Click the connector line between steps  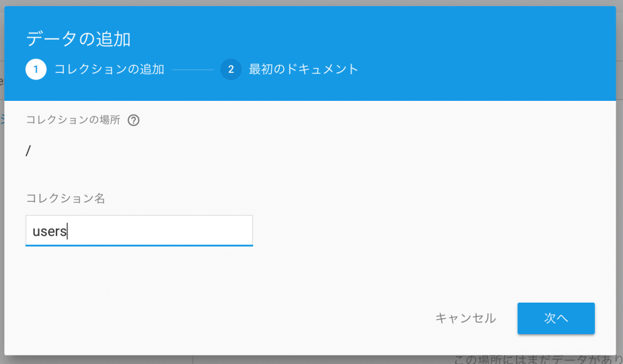click(x=193, y=69)
